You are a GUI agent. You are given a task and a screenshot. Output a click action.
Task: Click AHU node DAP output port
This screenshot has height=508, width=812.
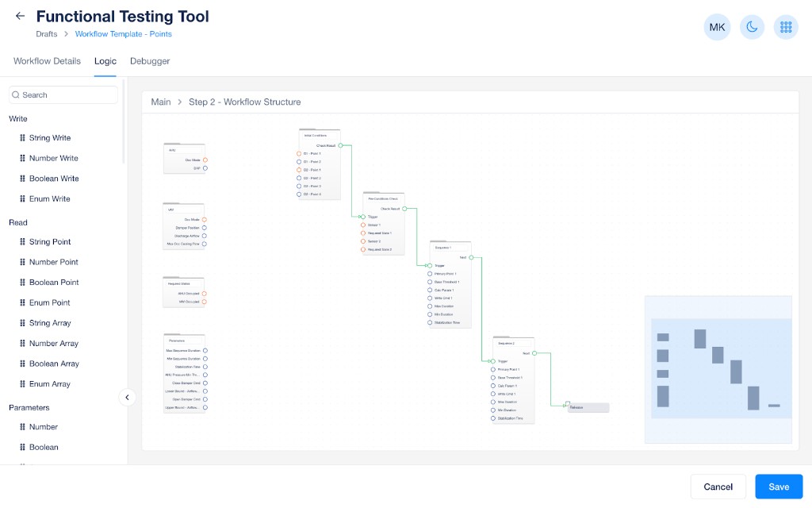click(205, 168)
